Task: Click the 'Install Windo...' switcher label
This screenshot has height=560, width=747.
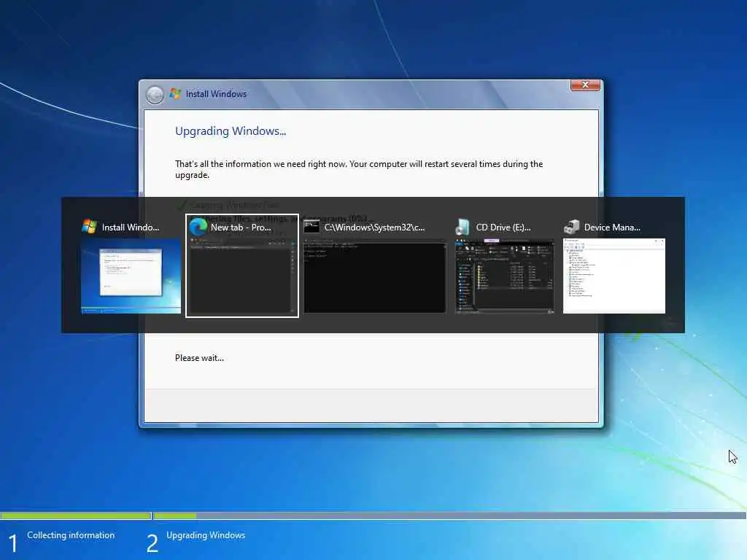Action: click(x=131, y=227)
